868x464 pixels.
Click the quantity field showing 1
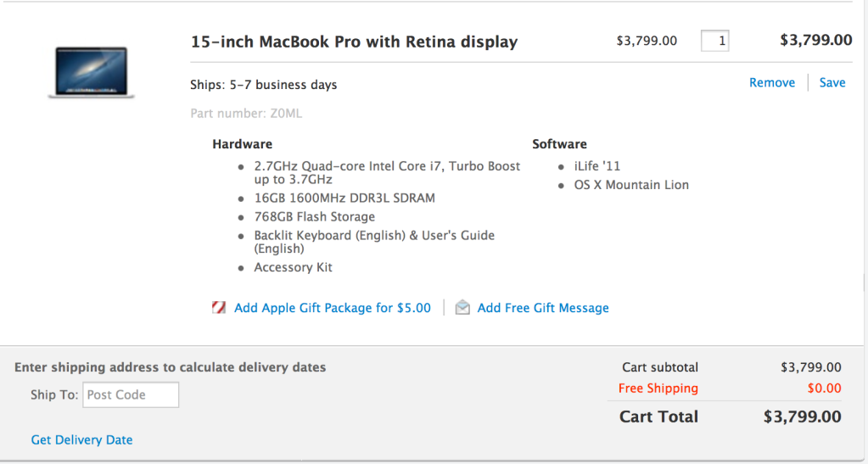tap(714, 41)
